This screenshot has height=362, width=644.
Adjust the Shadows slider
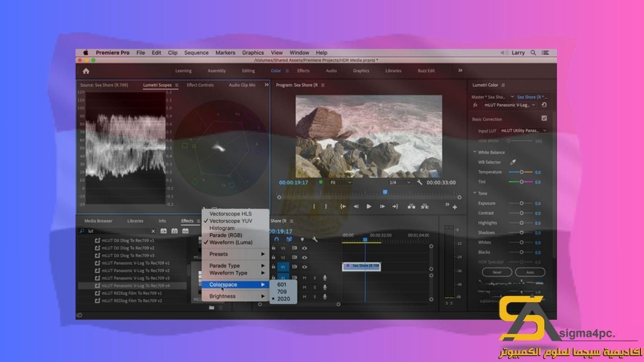521,233
